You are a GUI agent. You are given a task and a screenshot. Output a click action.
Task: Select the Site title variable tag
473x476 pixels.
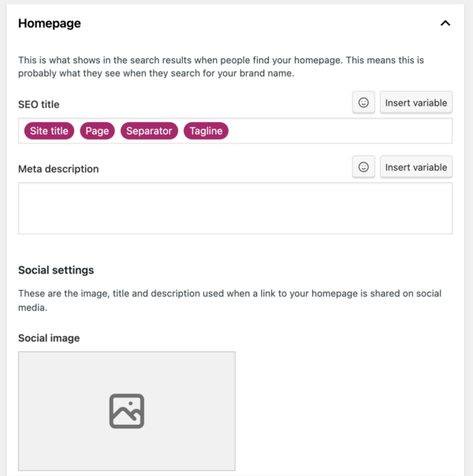tap(49, 131)
